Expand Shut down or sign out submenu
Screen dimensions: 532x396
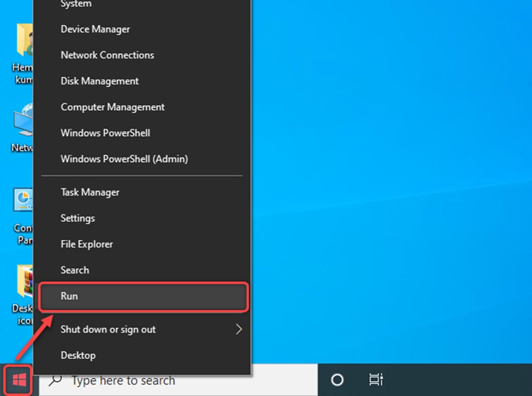(x=142, y=329)
